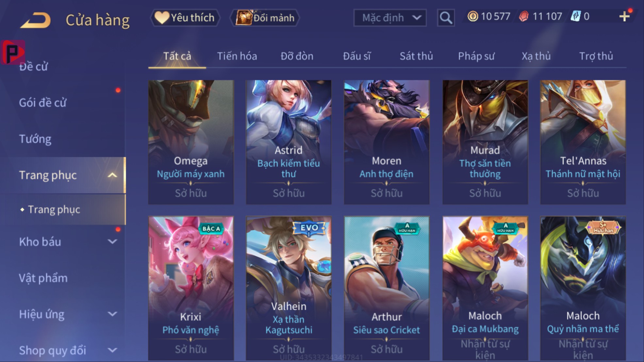Switch to the Sát thủ tab
Screen dimensions: 644x362
416,56
